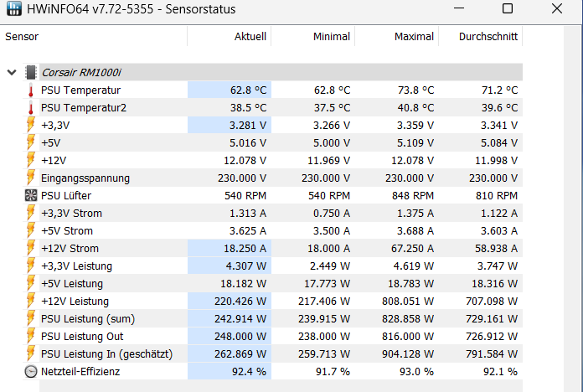
Task: Select the PSU Leistung Out label
Action: click(82, 336)
